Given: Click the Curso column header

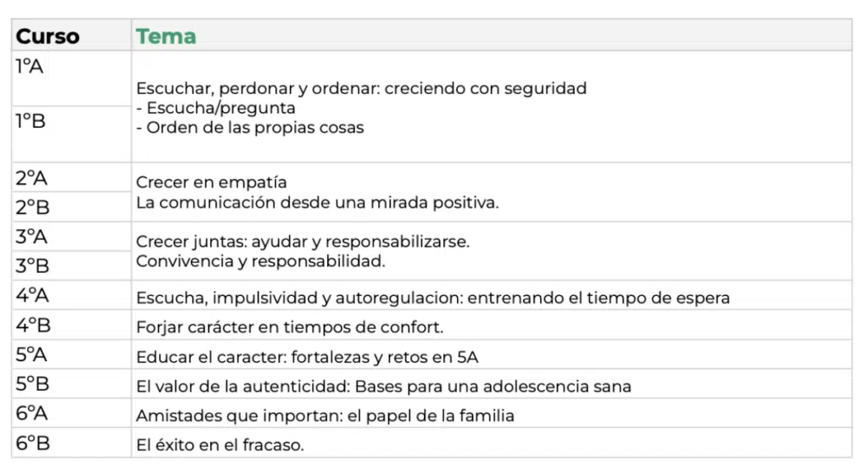Looking at the screenshot, I should 47,36.
